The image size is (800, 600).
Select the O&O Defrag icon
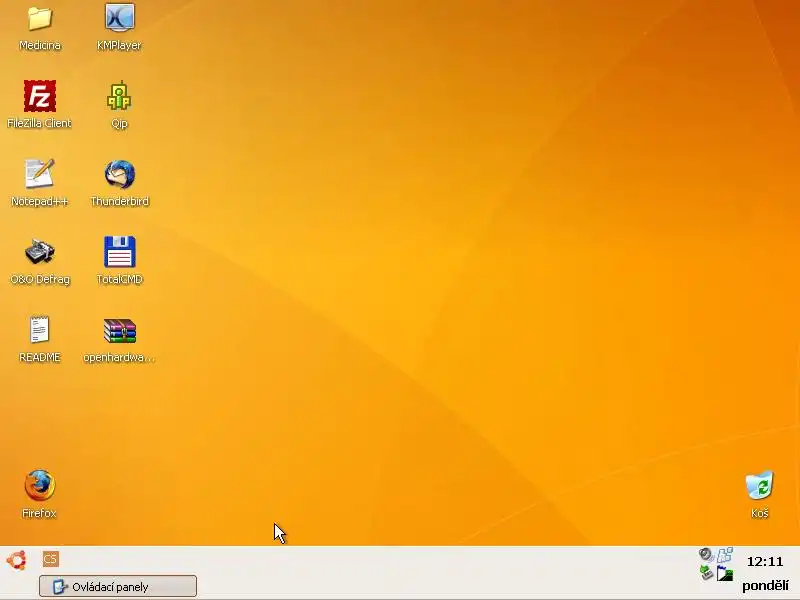40,252
